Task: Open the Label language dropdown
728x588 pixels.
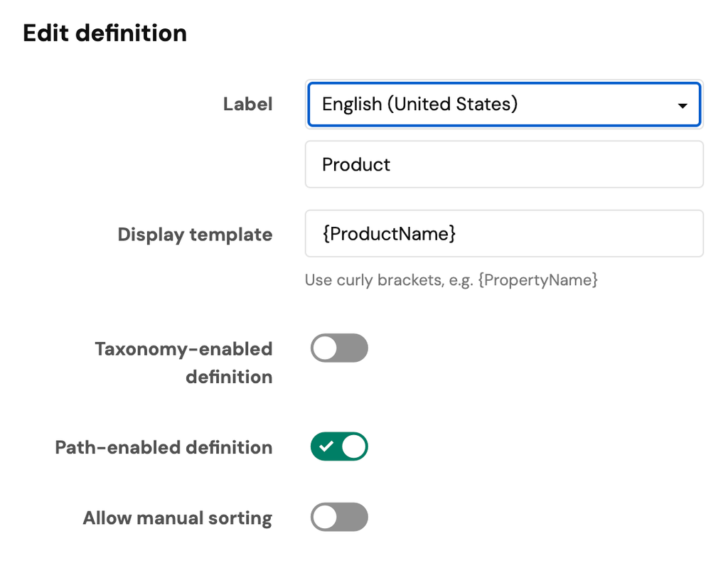Action: [503, 105]
